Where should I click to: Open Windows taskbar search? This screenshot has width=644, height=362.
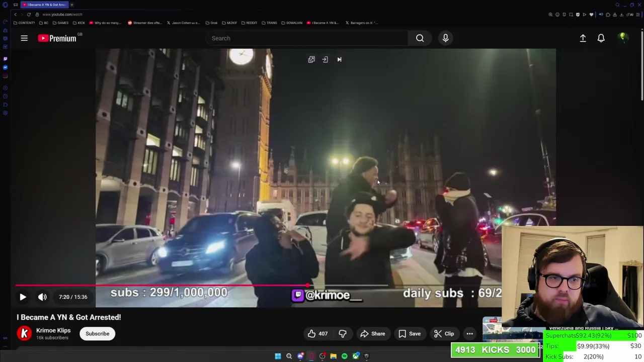coord(289,356)
